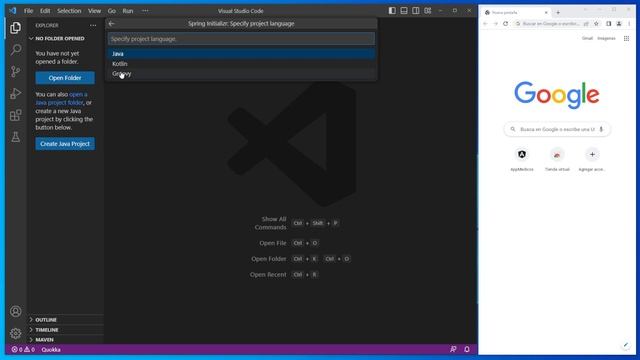Open the Manage gear settings
640x360 pixels.
16,333
